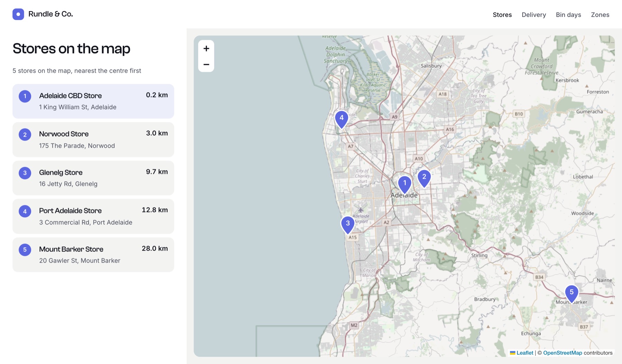
Task: Zoom in the map with the plus button
Action: click(206, 48)
